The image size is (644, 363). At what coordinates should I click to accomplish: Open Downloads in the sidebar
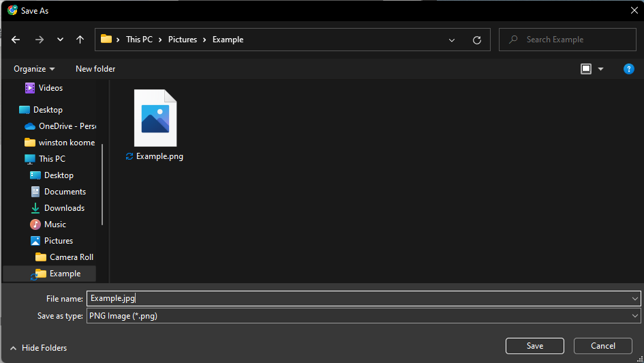[x=64, y=208]
